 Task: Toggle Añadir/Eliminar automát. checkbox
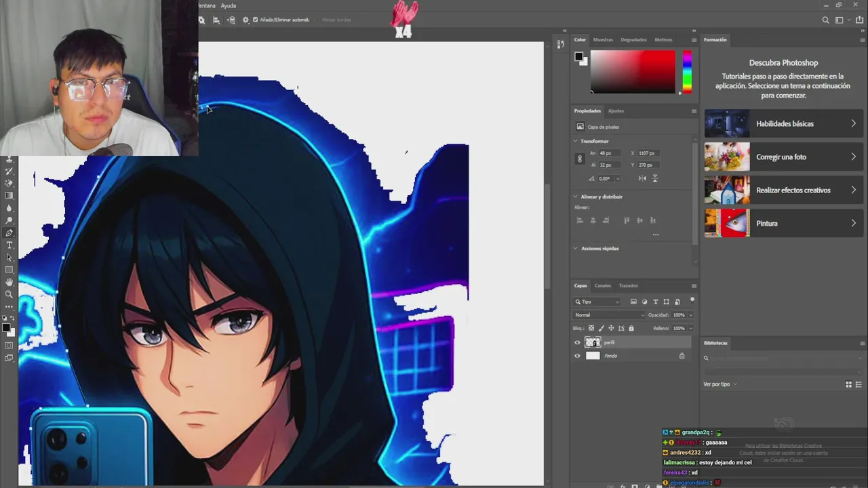click(x=255, y=20)
